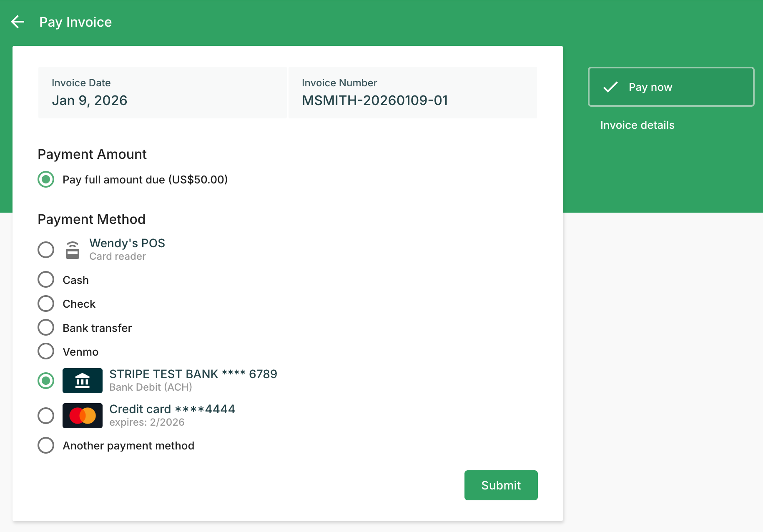The width and height of the screenshot is (763, 532).
Task: Select Venmo radio button
Action: [x=46, y=351]
